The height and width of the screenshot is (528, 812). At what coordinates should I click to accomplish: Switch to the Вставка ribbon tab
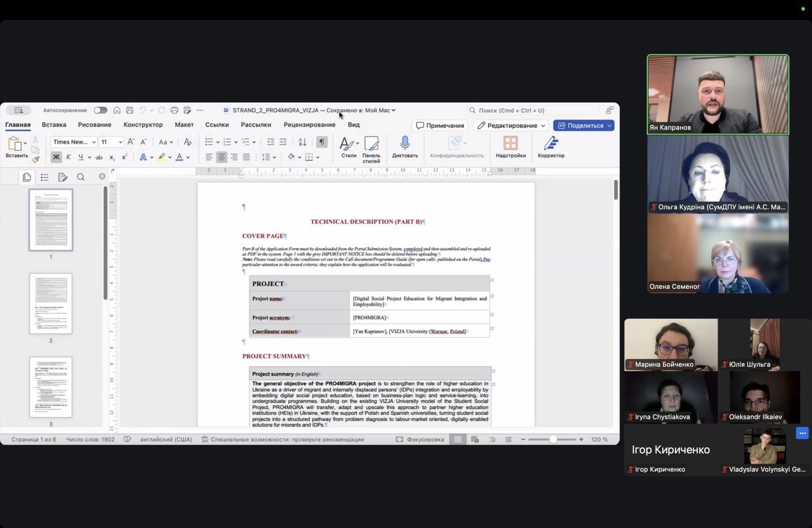(54, 125)
